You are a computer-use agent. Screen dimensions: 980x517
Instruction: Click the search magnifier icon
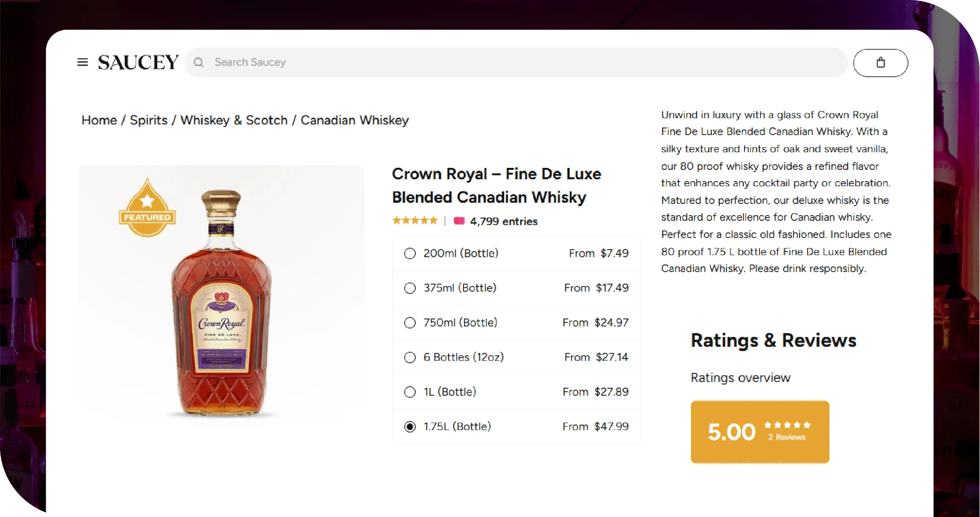(199, 63)
